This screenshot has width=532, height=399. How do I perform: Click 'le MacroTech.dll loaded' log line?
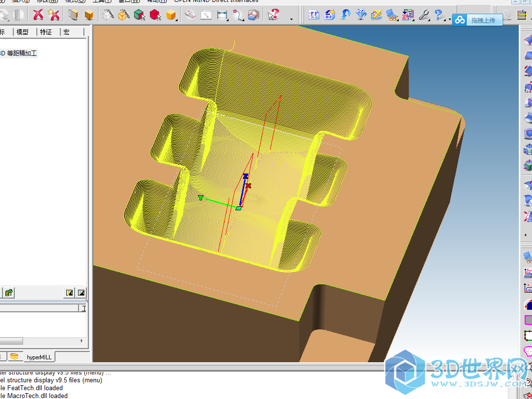click(34, 396)
